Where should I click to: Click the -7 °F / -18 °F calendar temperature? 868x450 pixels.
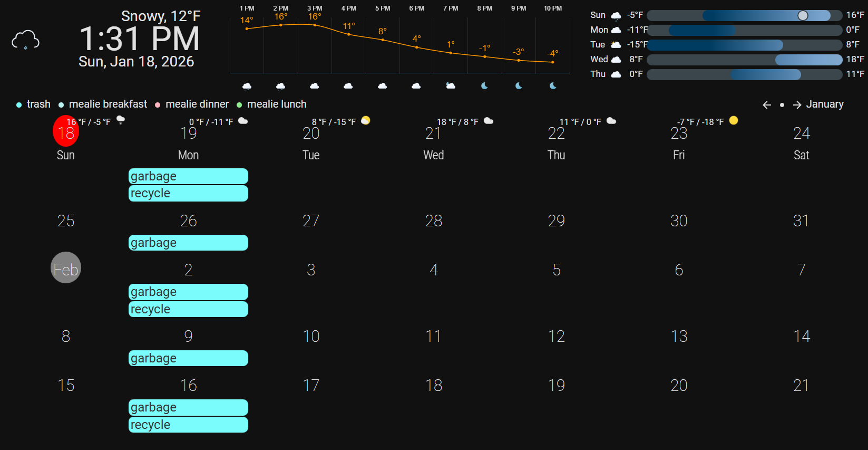tap(700, 122)
